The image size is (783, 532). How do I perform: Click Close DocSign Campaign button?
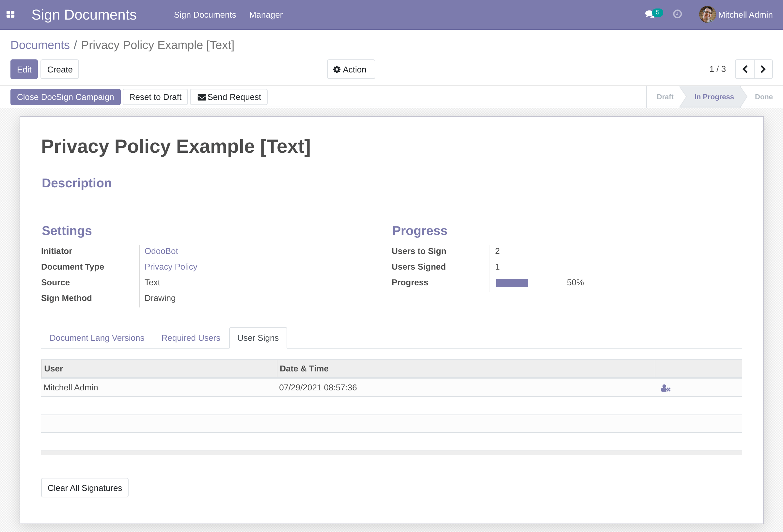[65, 97]
